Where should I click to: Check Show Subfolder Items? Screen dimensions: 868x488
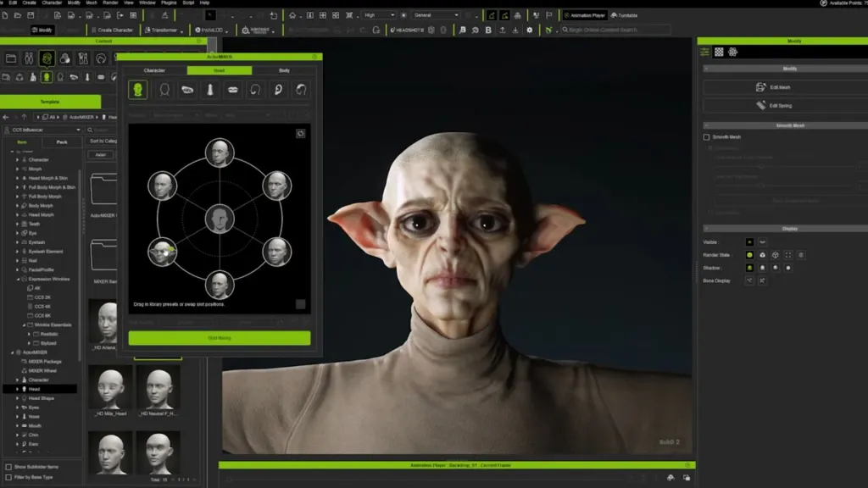(x=8, y=467)
